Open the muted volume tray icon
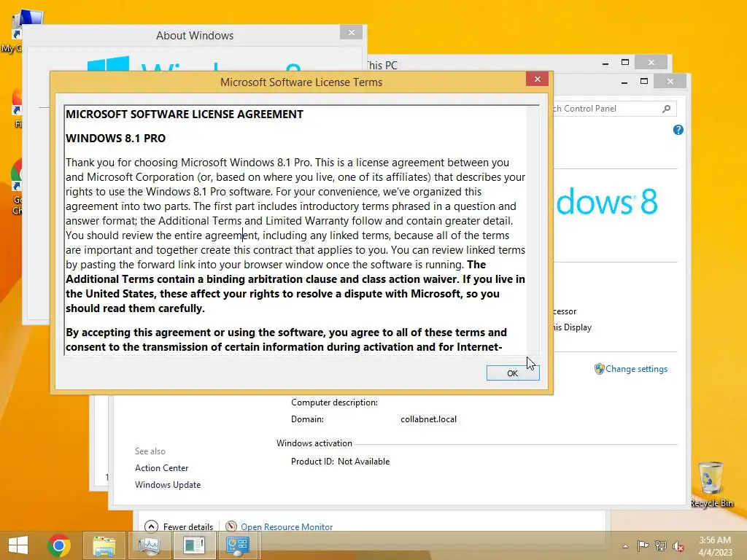This screenshot has height=560, width=747. (678, 546)
